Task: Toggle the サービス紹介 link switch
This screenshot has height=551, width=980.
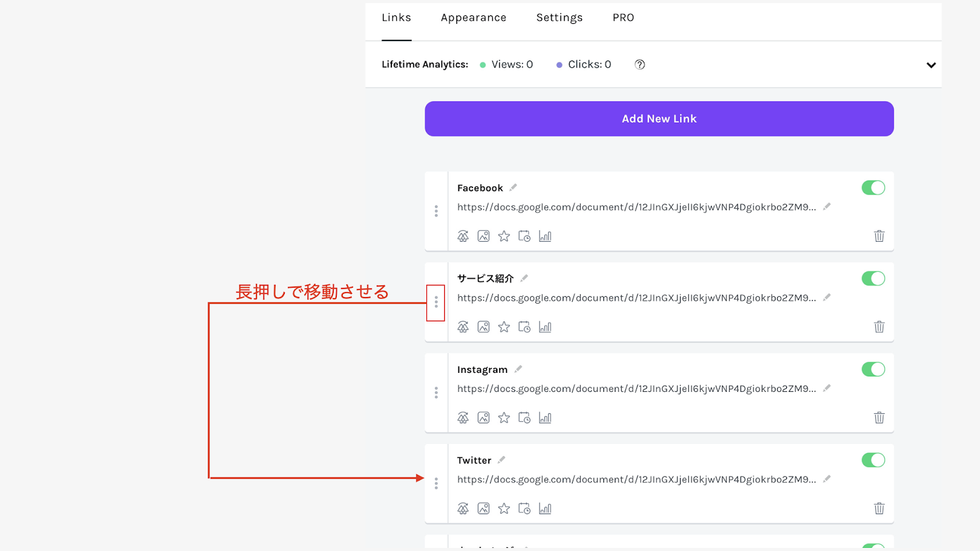Action: pos(873,279)
